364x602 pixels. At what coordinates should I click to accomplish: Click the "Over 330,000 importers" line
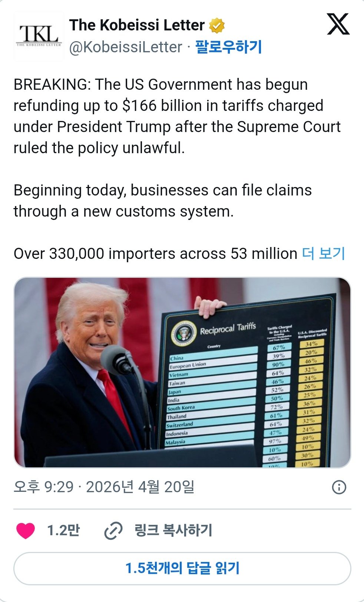click(x=155, y=254)
